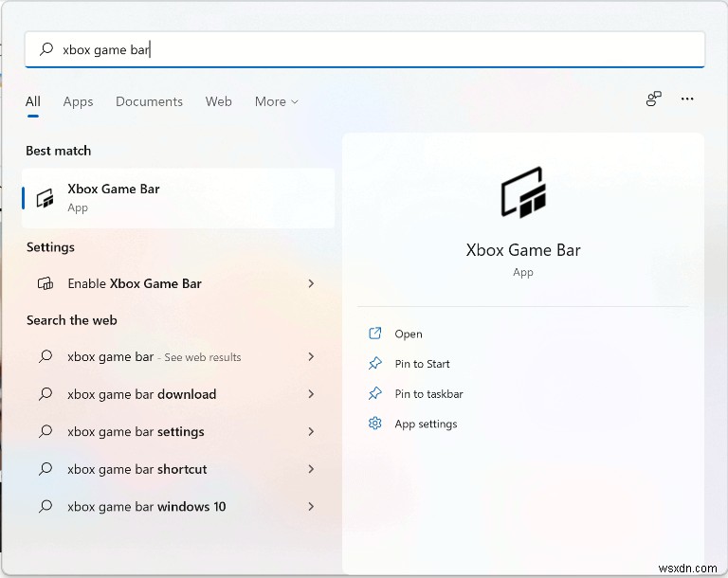The width and height of the screenshot is (728, 578).
Task: Click the 'Settings' section heading
Action: 50,247
